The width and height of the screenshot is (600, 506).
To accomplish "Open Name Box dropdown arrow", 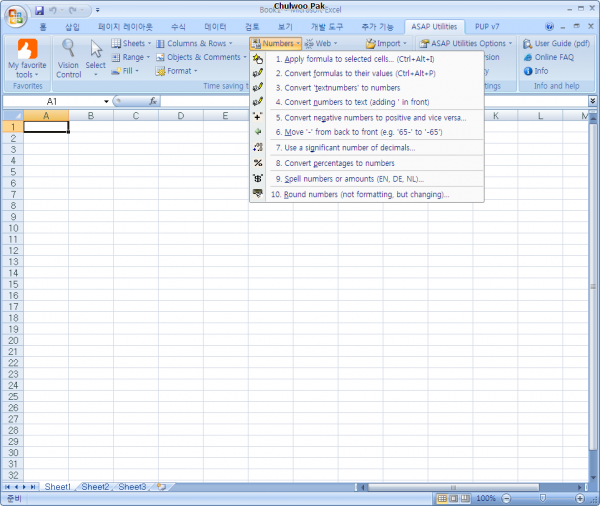I will [x=106, y=101].
